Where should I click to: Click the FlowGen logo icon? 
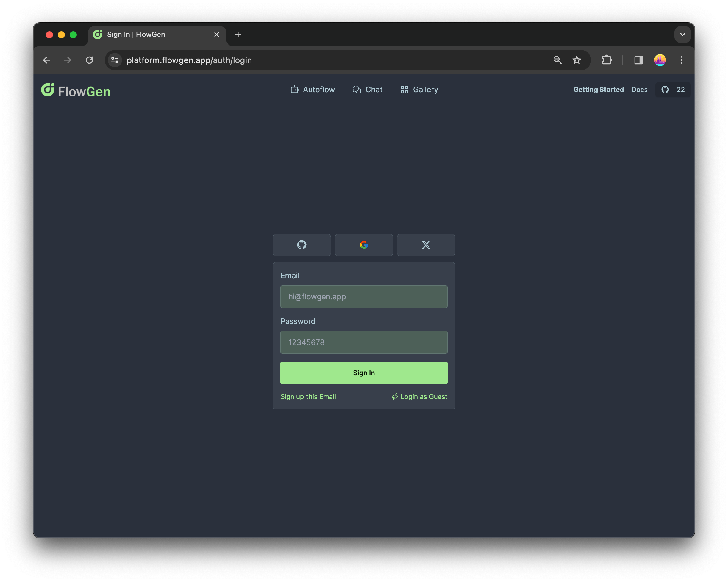click(48, 90)
